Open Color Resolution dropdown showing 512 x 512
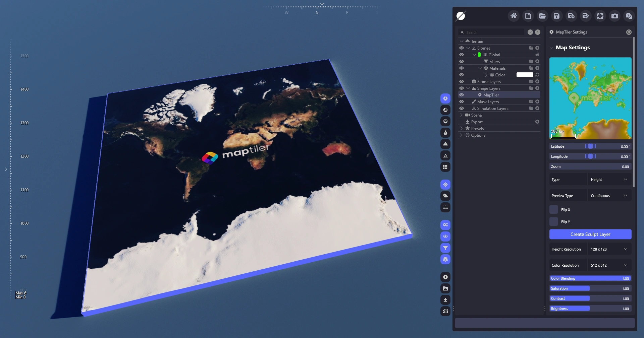Screen dimensions: 644x338 (609, 265)
